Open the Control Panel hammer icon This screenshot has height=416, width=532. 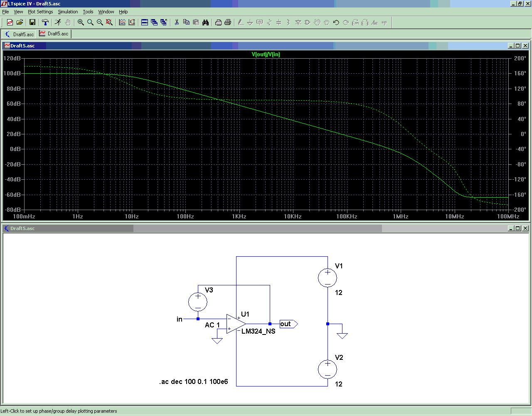(x=45, y=22)
